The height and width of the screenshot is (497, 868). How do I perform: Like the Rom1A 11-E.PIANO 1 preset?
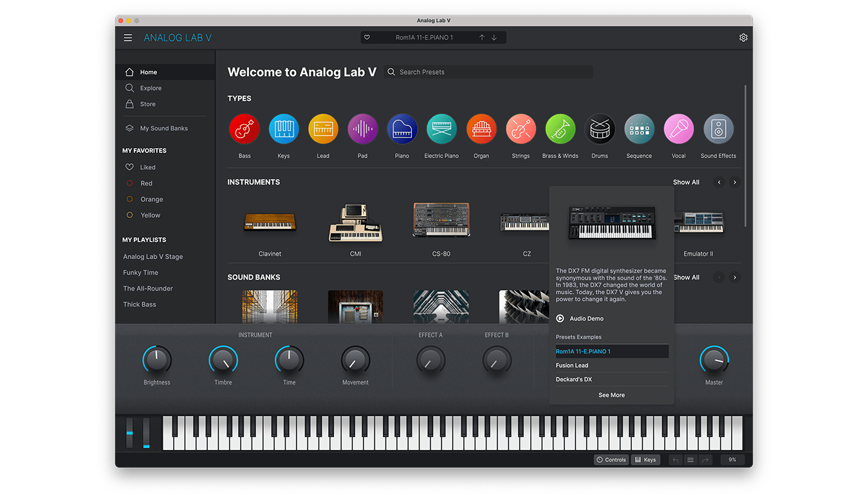[x=367, y=37]
